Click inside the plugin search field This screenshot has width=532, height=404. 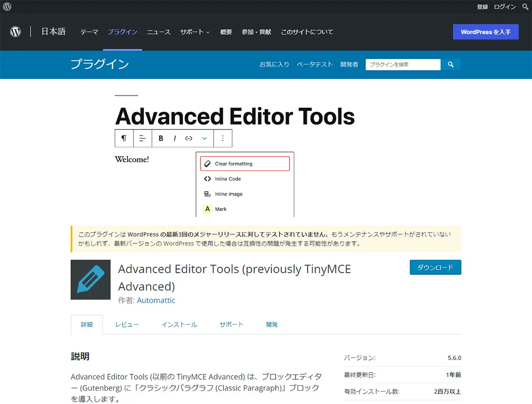[401, 64]
